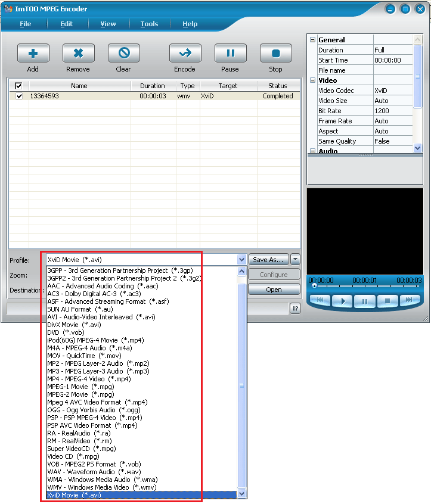Screen dimensions: 431x504
Task: Click the Open destination button
Action: (x=274, y=290)
